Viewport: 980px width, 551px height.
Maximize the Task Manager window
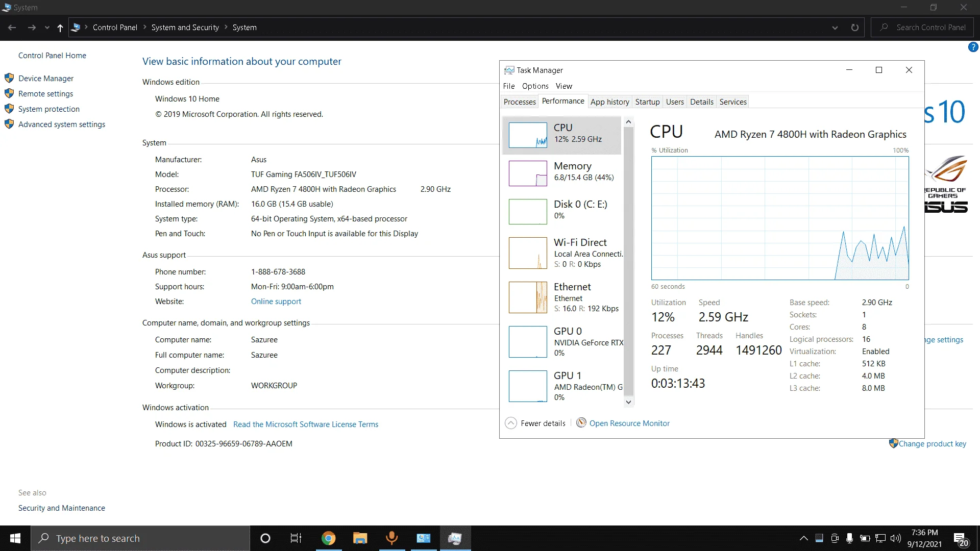tap(879, 70)
